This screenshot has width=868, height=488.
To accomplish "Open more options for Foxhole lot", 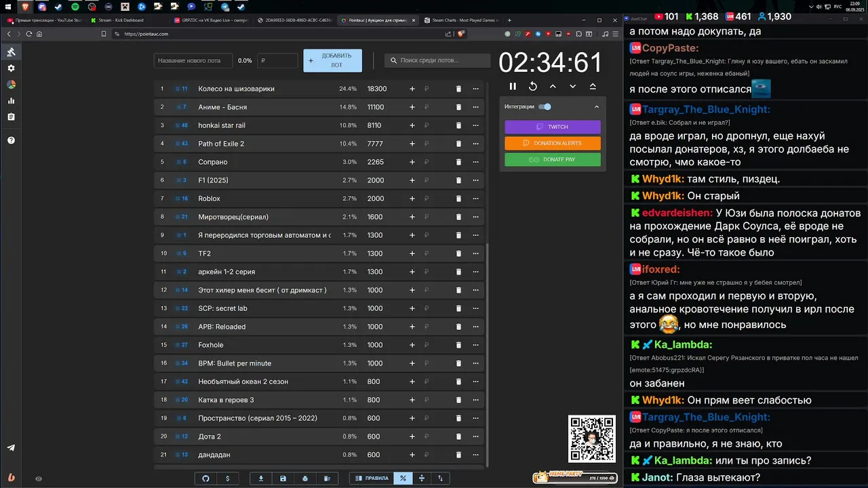I will 475,345.
